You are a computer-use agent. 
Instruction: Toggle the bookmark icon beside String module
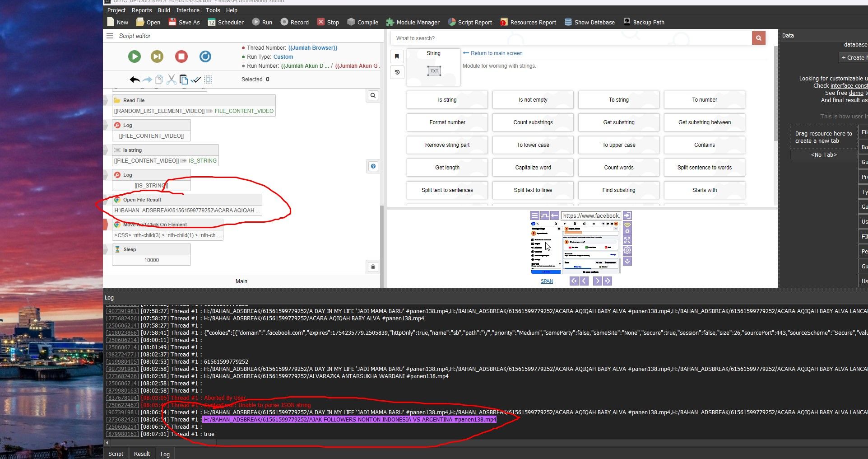click(x=397, y=56)
